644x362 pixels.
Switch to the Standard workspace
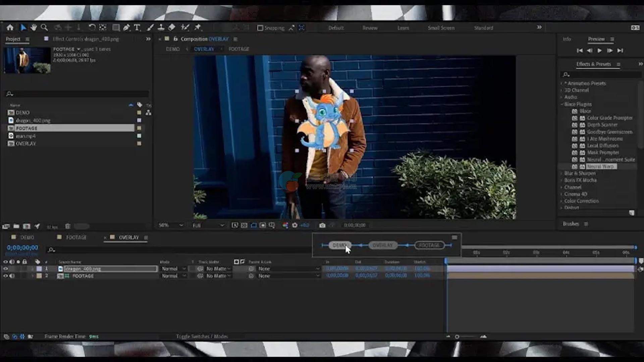484,28
